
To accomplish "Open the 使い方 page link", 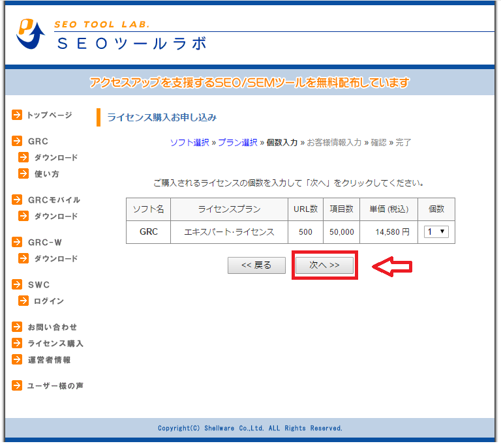I will click(47, 173).
